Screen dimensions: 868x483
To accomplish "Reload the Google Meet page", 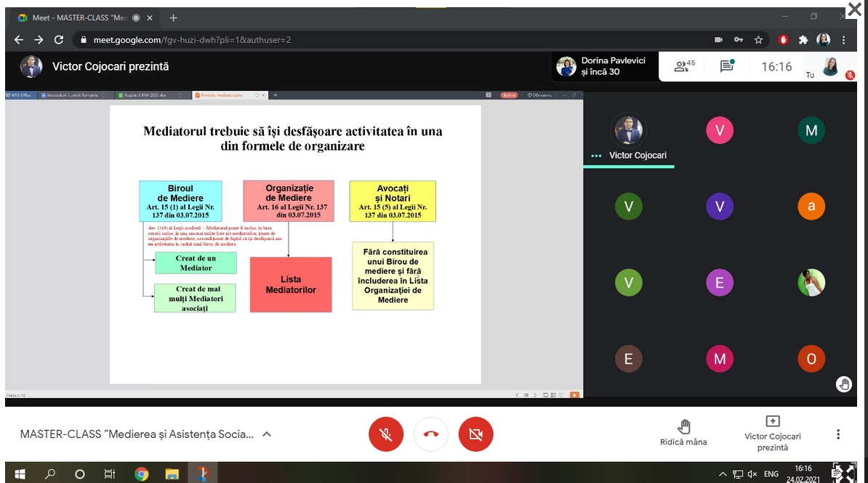I will pyautogui.click(x=58, y=39).
